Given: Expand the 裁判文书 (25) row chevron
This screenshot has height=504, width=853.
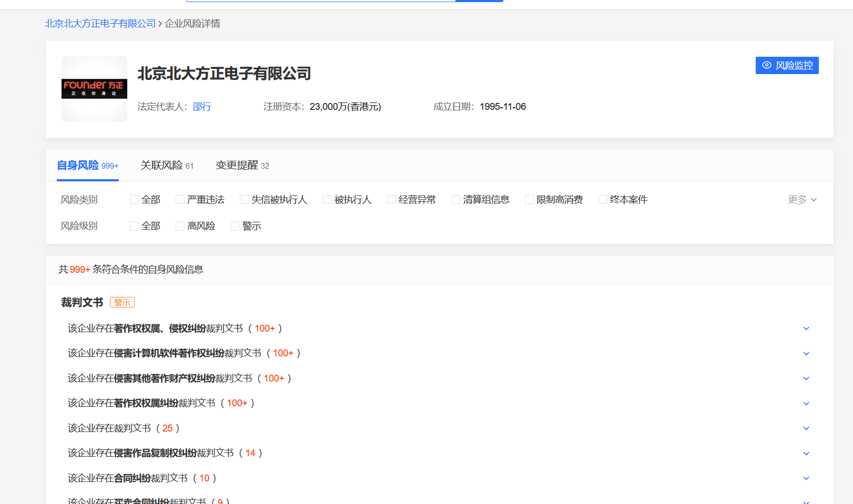Looking at the screenshot, I should [806, 428].
